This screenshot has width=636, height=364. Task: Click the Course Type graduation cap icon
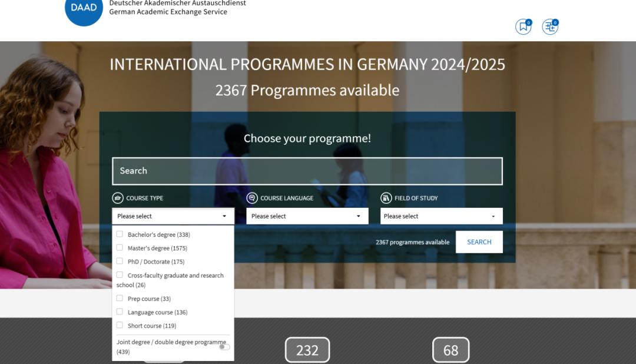(118, 198)
